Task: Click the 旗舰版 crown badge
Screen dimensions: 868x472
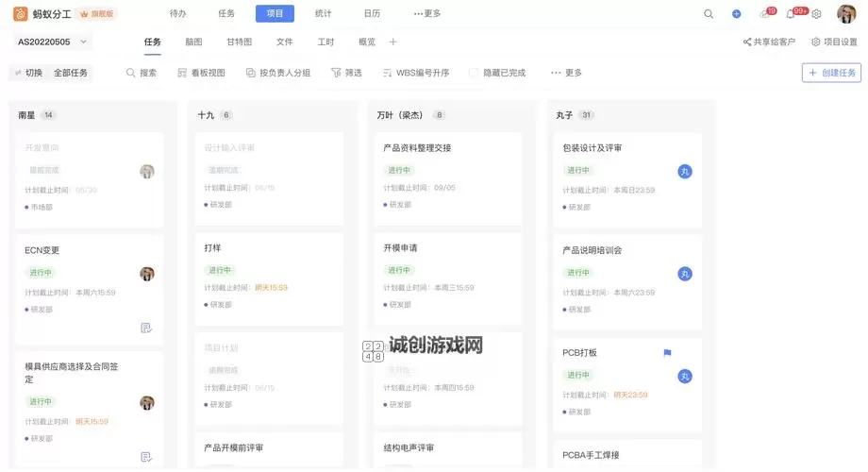Action: click(97, 14)
